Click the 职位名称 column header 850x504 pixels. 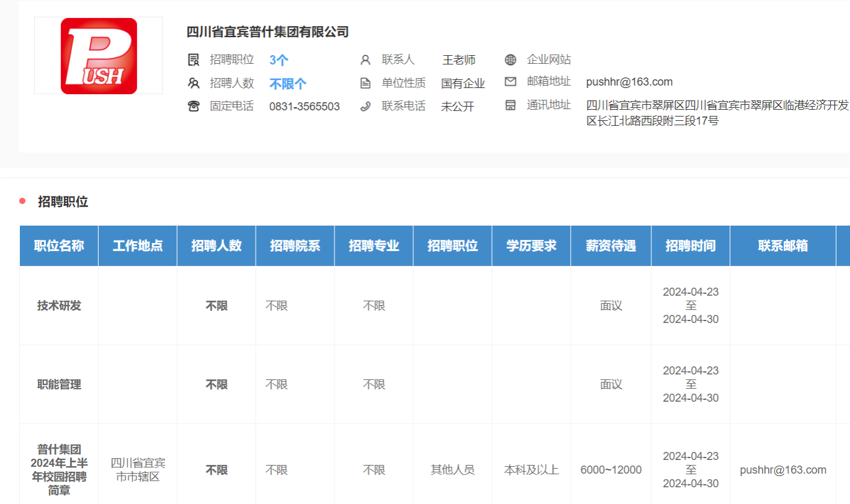pos(59,245)
